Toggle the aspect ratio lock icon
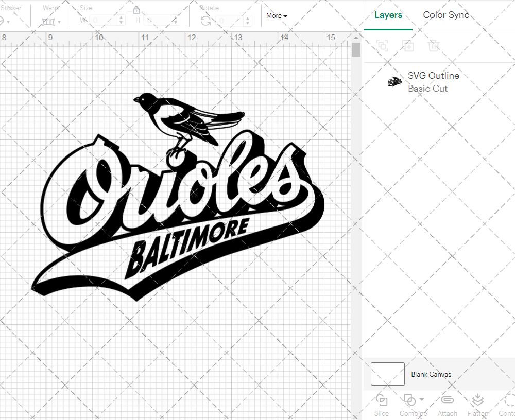515x420 pixels. coord(136,10)
